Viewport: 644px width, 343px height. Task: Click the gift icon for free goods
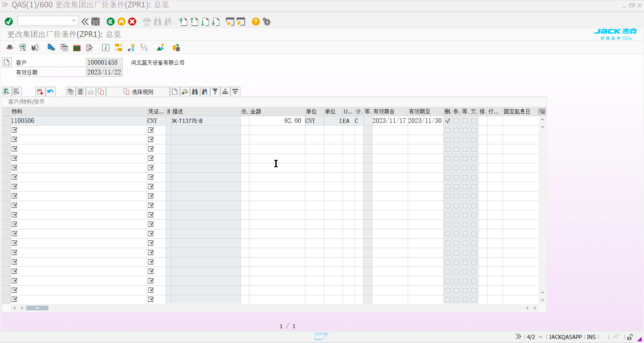pyautogui.click(x=77, y=47)
